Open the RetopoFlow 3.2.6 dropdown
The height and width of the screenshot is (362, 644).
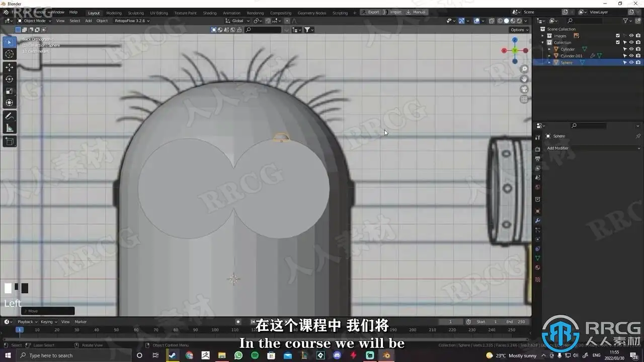tap(132, 21)
